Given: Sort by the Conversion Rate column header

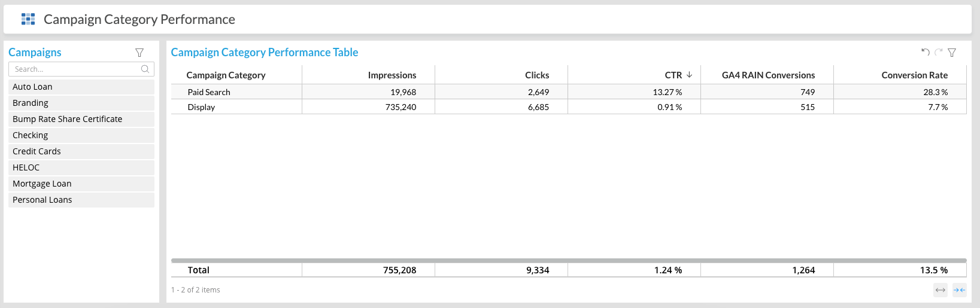Looking at the screenshot, I should 914,75.
